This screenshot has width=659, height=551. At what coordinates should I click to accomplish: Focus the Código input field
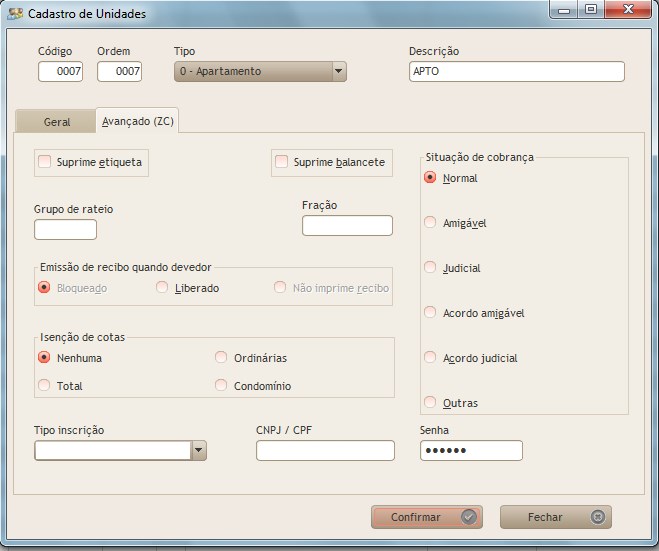[60, 71]
